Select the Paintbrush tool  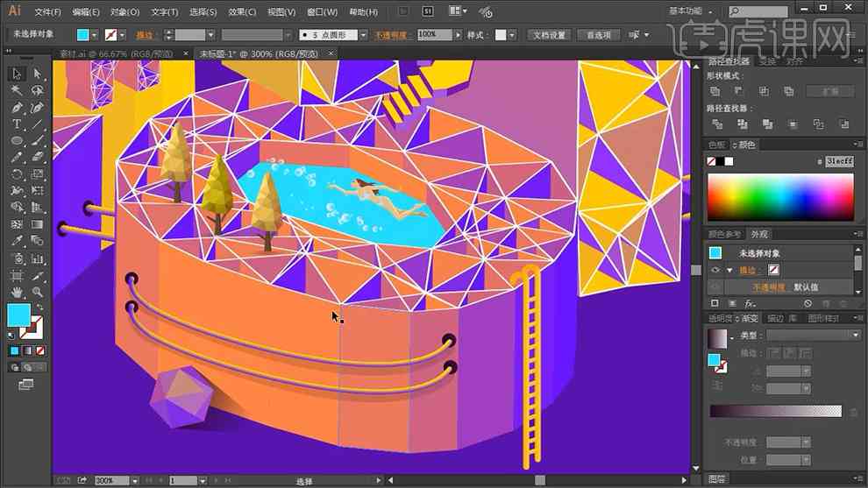37,140
